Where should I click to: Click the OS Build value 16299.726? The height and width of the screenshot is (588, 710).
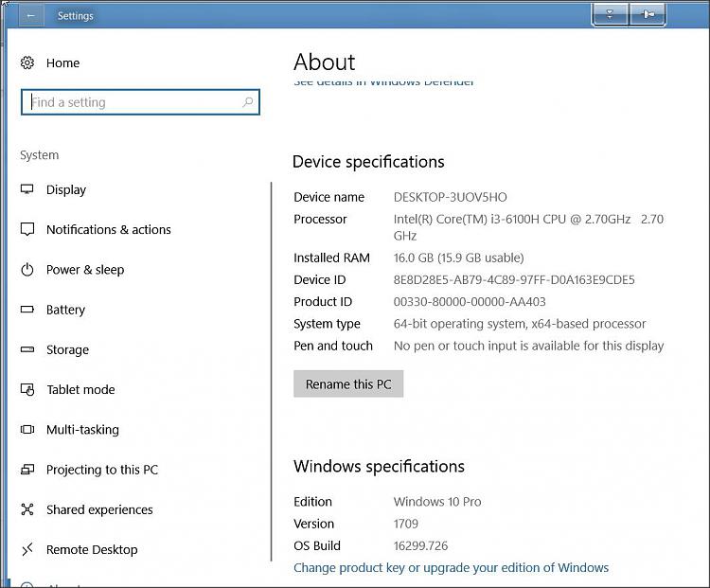(x=420, y=545)
